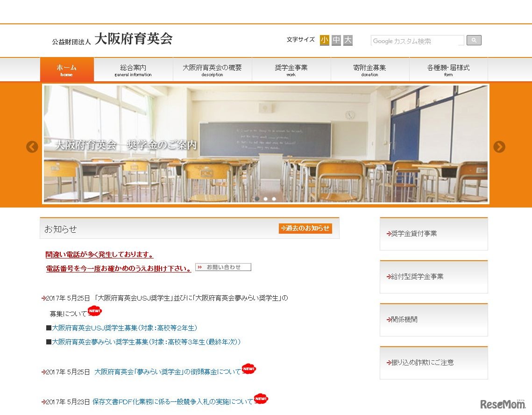The width and height of the screenshot is (532, 415).
Task: Open 過去のお知らせ (past notices)
Action: pyautogui.click(x=305, y=229)
